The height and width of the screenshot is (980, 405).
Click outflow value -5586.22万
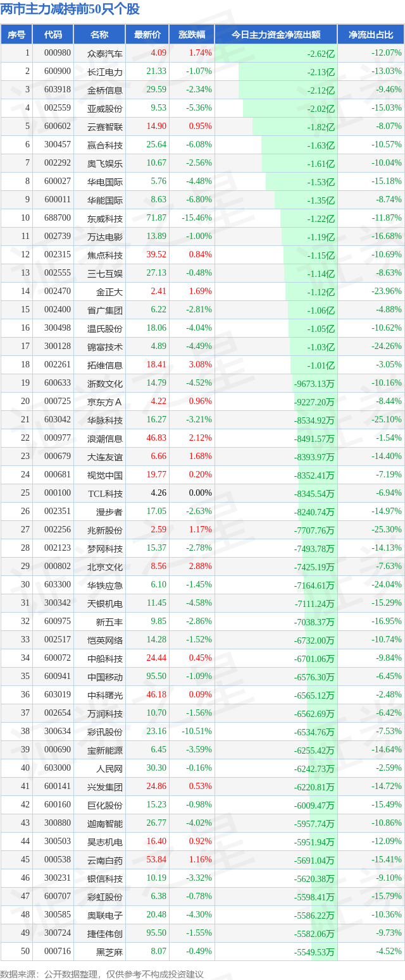[314, 916]
